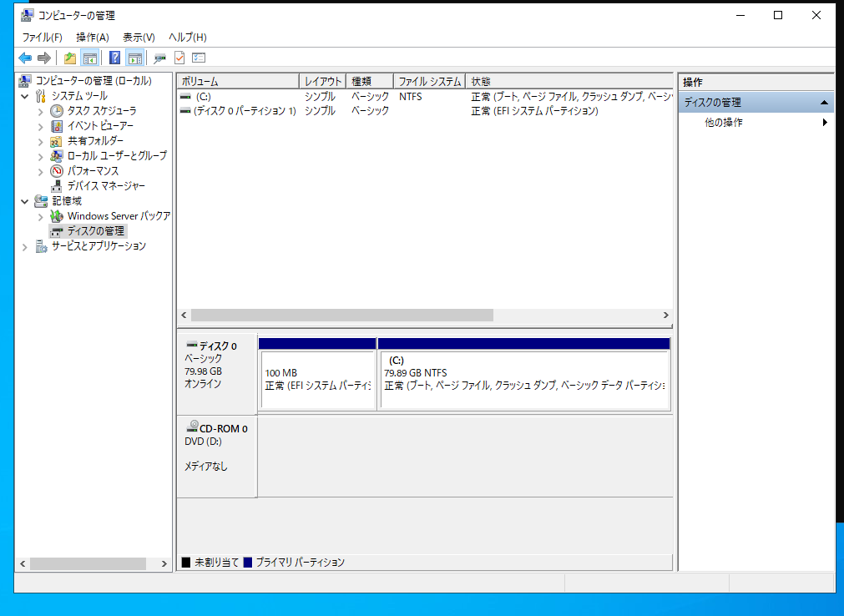Screen dimensions: 844x616
Task: Toggle the Show/Hide Action Pane button
Action: click(x=135, y=58)
